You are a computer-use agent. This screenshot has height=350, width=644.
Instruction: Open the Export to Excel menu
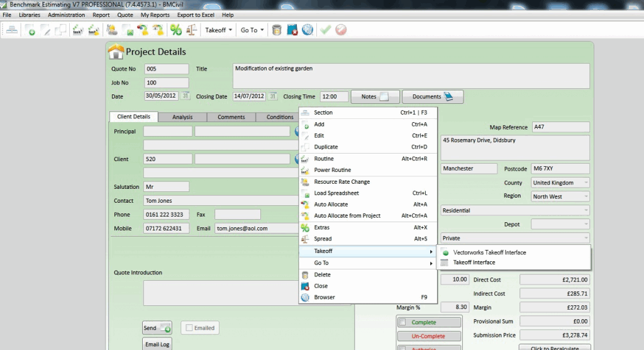(196, 15)
